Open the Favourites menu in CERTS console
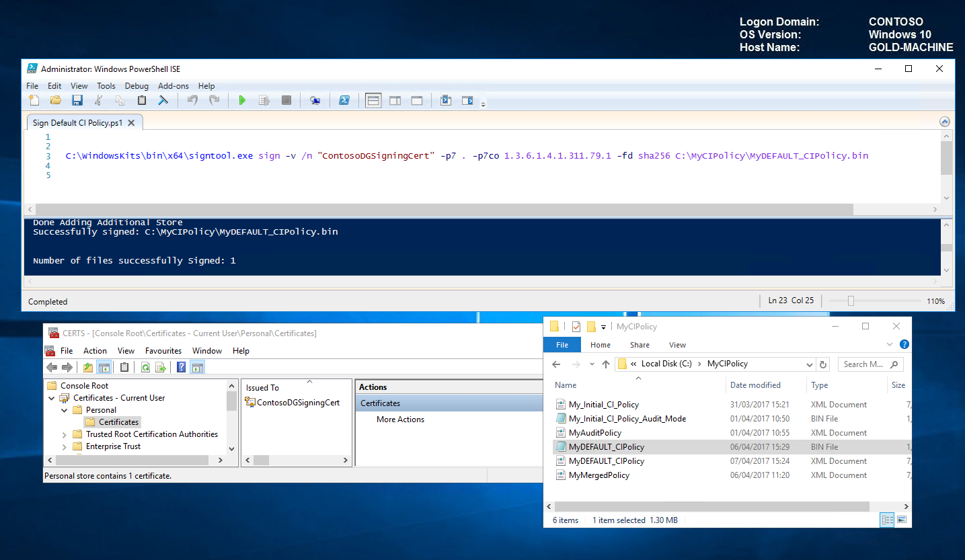This screenshot has height=560, width=965. pyautogui.click(x=163, y=351)
